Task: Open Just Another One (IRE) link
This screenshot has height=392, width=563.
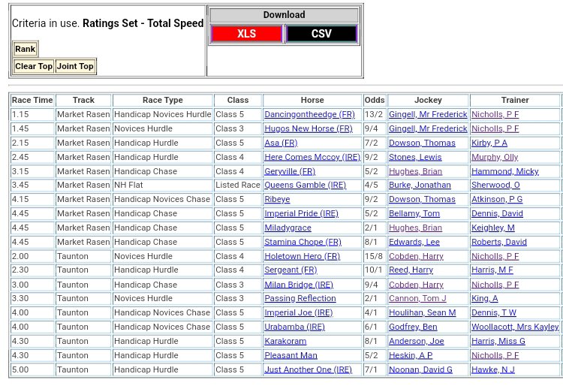Action: tap(308, 370)
